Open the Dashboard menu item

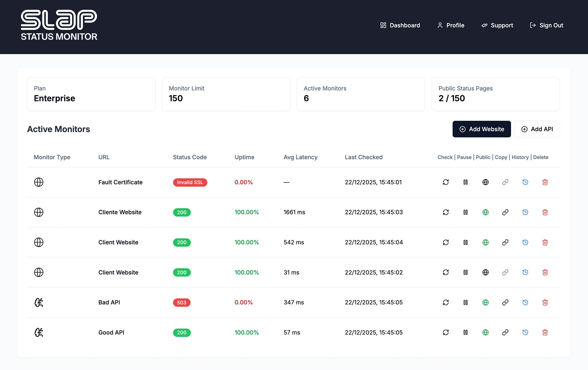[x=400, y=25]
